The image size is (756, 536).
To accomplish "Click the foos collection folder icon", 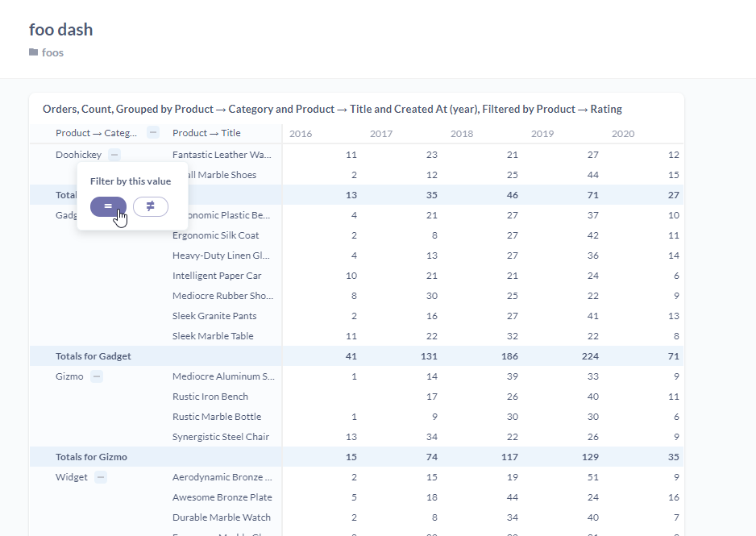I will pyautogui.click(x=33, y=52).
